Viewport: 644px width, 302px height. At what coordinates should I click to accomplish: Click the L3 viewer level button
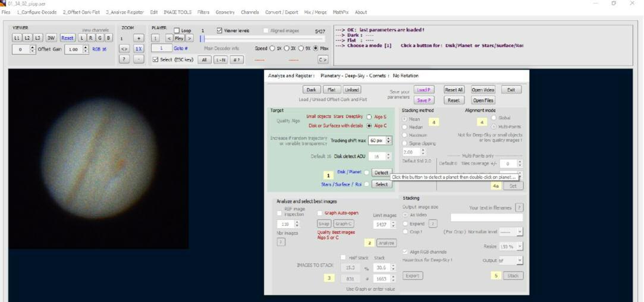pos(38,38)
